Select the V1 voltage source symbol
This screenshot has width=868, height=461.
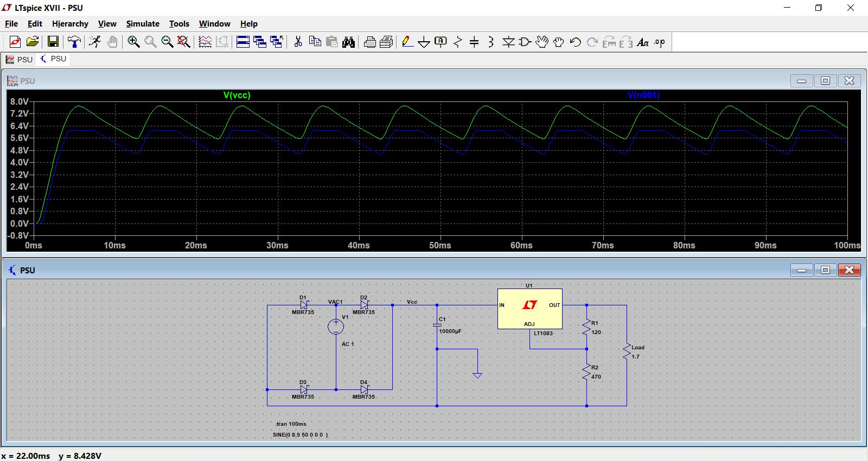click(336, 326)
